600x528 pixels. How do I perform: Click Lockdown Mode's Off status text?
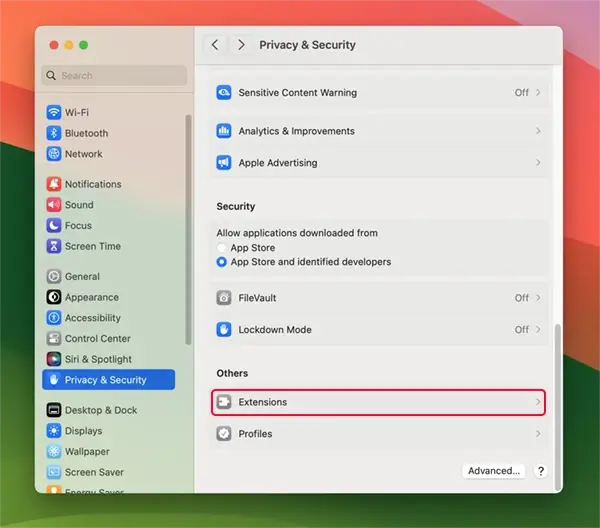[x=522, y=329]
